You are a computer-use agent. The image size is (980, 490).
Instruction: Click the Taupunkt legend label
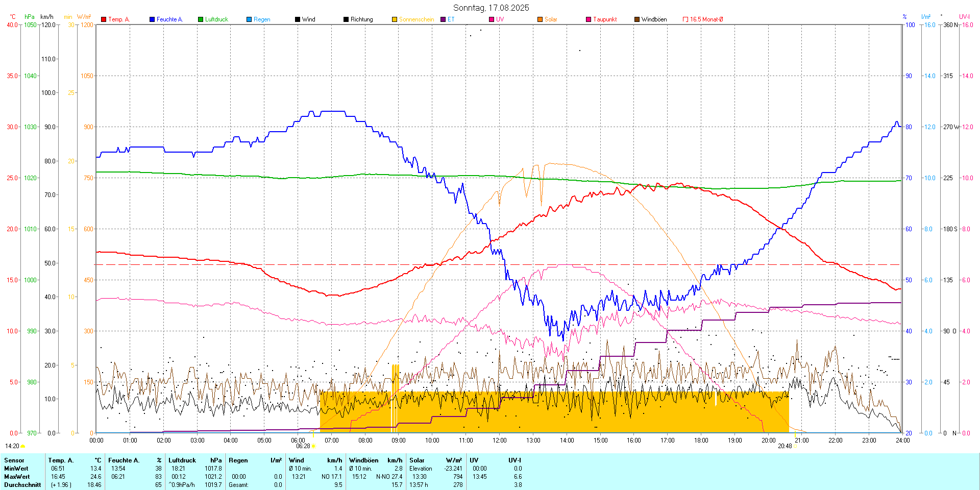pos(605,19)
